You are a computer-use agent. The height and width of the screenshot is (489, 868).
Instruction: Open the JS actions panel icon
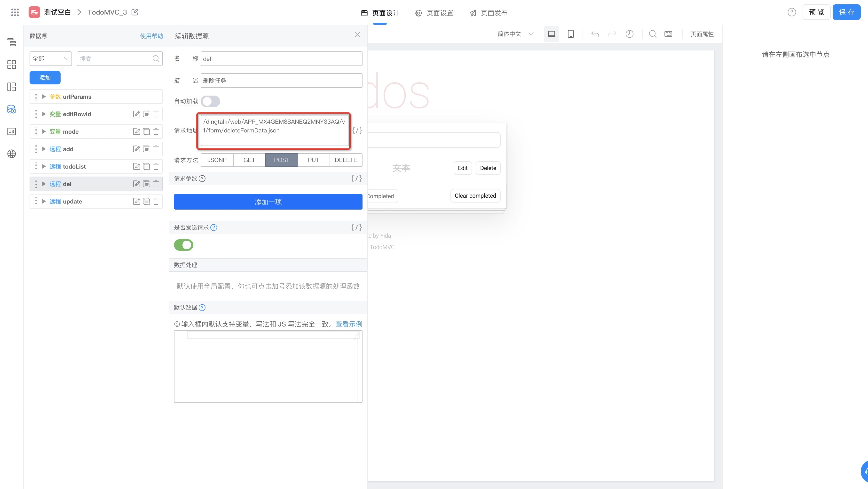click(x=11, y=131)
